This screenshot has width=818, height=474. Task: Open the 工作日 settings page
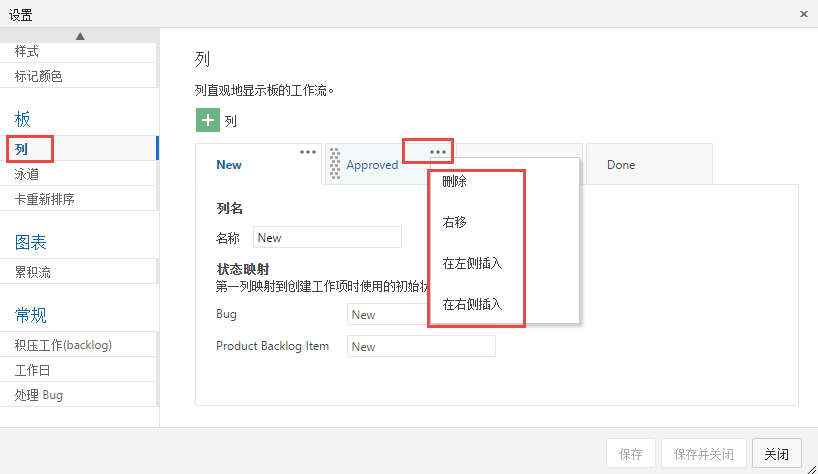pyautogui.click(x=78, y=370)
